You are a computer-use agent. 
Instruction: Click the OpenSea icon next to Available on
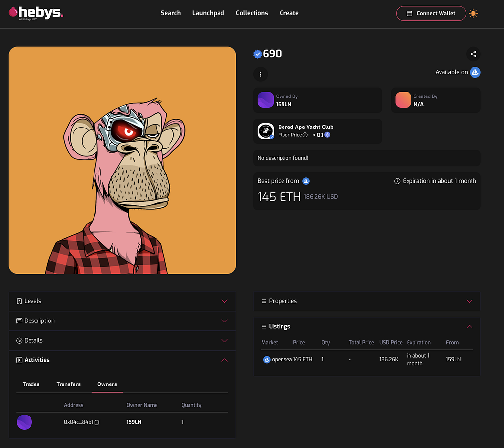point(475,72)
